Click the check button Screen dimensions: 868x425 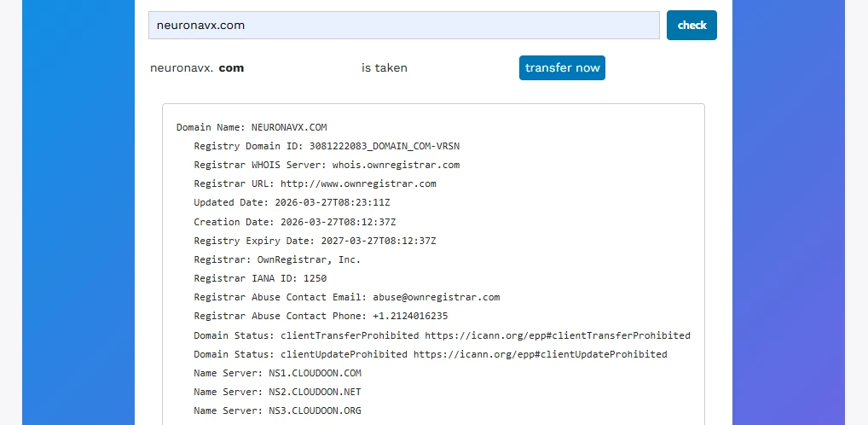tap(692, 25)
